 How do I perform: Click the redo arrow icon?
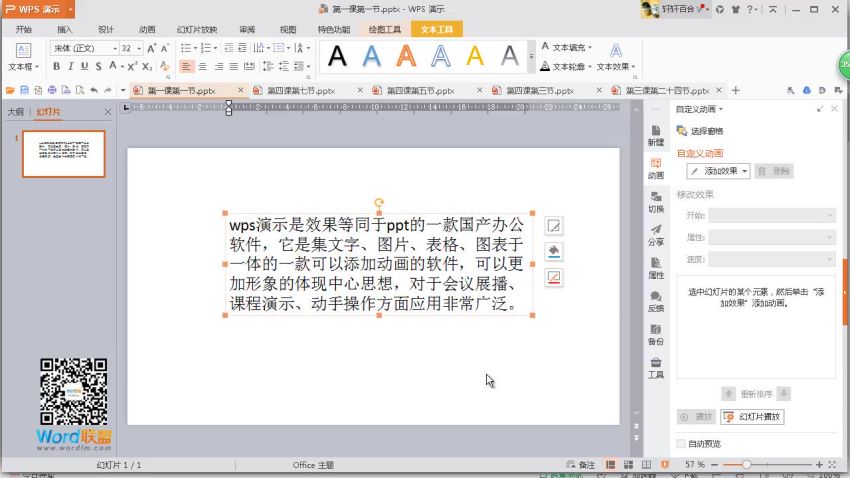point(108,90)
